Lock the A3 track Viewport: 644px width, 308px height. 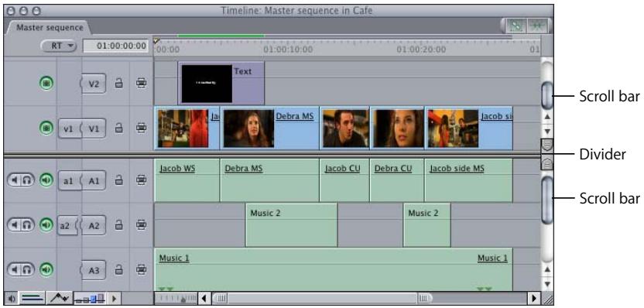[x=119, y=270]
